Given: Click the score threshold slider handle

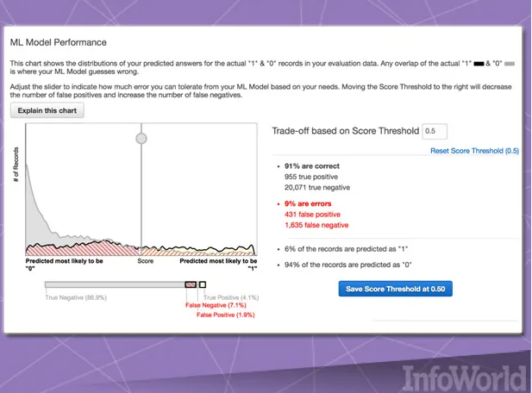Looking at the screenshot, I should (141, 138).
